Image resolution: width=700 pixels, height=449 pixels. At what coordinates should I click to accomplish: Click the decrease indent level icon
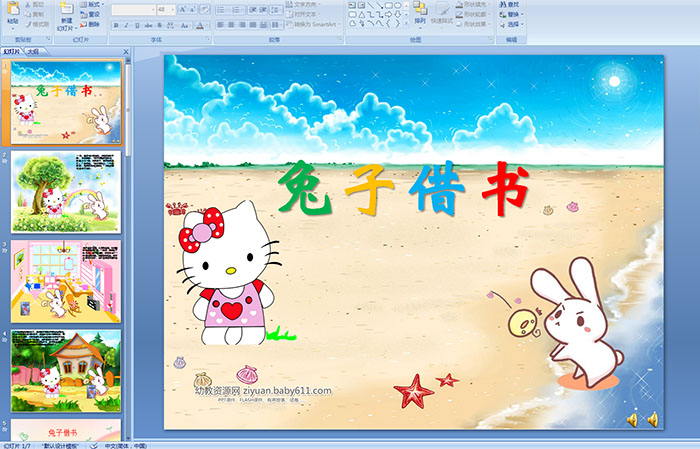[252, 10]
